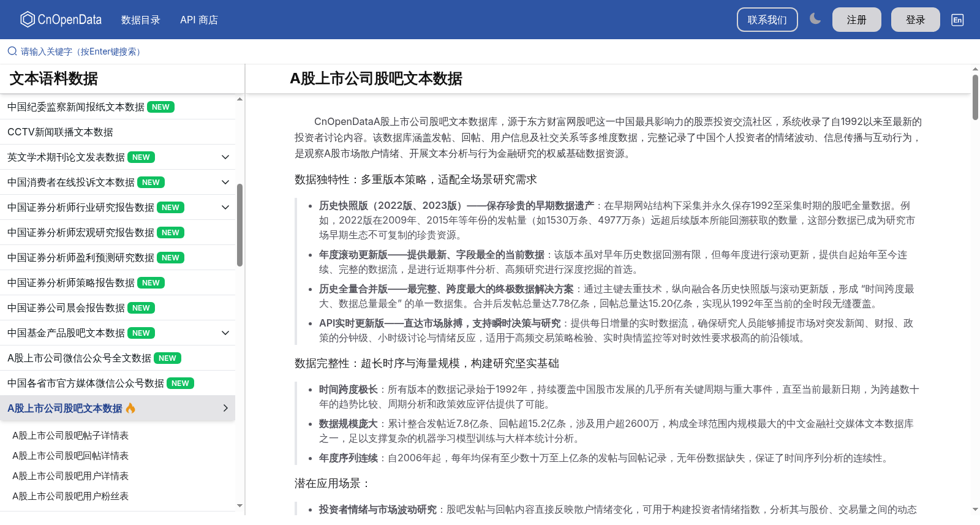Expand 中国消费者在线投诉文本数据 chevron

pyautogui.click(x=225, y=182)
